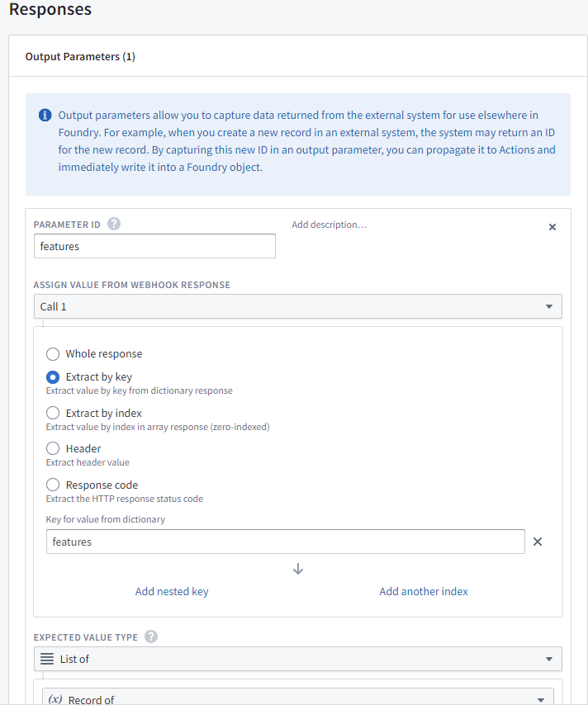Click the Expected Value Type help icon
Viewport: 588px width, 705px height.
[x=151, y=636]
